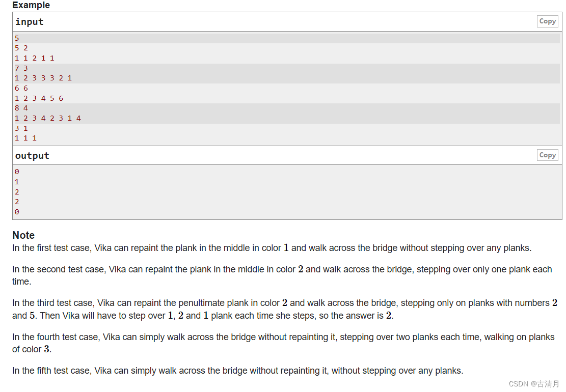
Task: Click the Copy button for the input block
Action: click(547, 21)
